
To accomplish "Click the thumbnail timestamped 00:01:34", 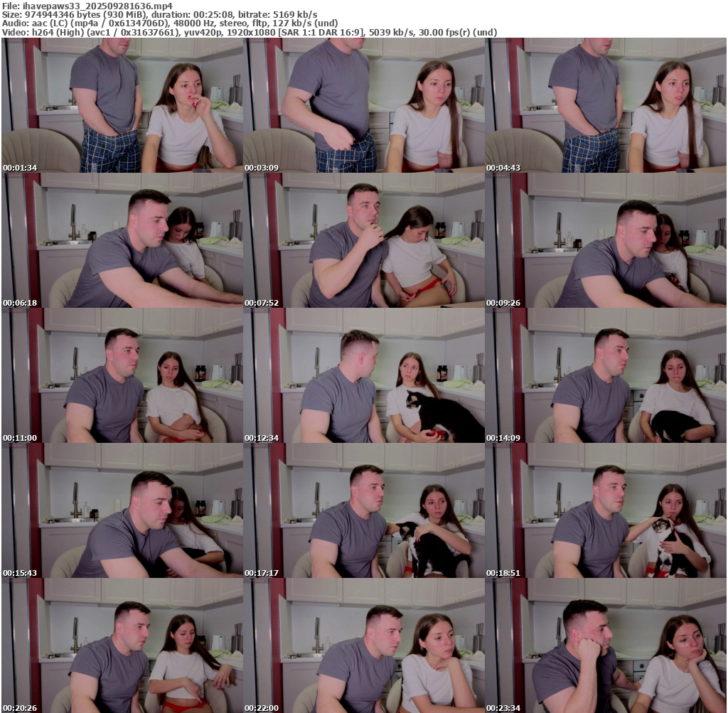I will coord(122,105).
